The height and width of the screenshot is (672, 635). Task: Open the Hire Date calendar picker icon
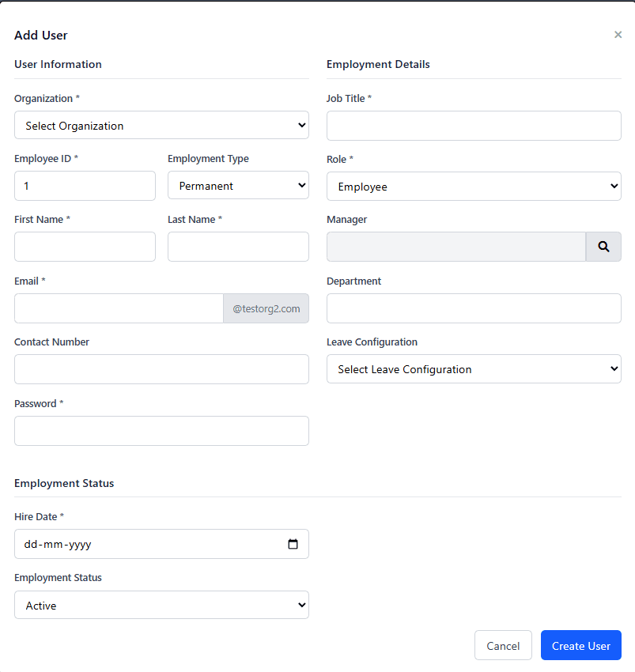(x=293, y=544)
